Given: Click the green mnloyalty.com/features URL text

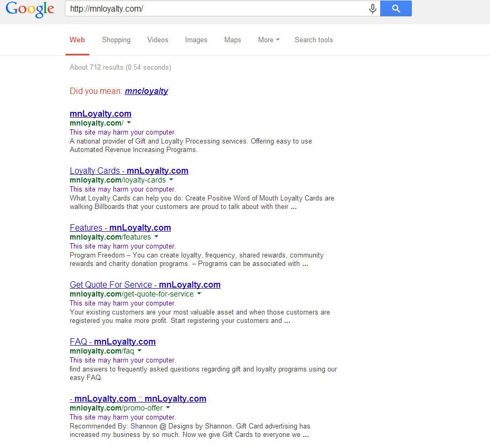Looking at the screenshot, I should click(110, 237).
